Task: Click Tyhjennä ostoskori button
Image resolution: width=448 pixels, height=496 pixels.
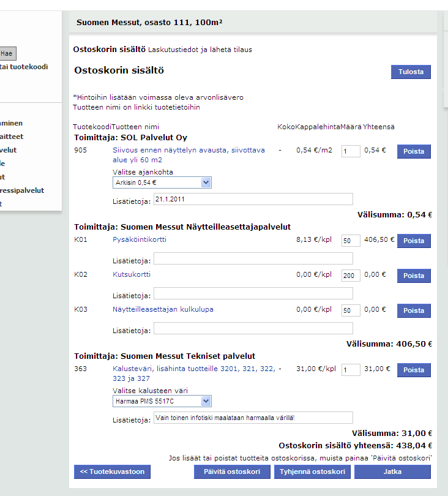Action: [312, 472]
